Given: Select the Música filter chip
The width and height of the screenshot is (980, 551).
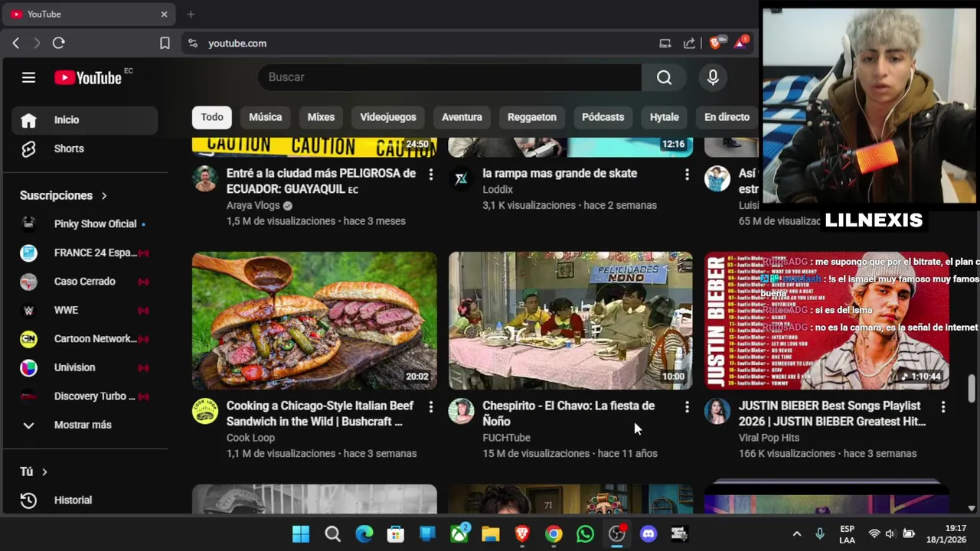Looking at the screenshot, I should click(266, 117).
